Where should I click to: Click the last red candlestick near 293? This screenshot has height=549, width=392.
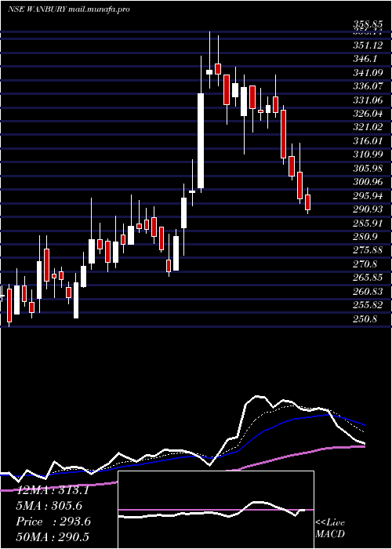click(x=307, y=202)
